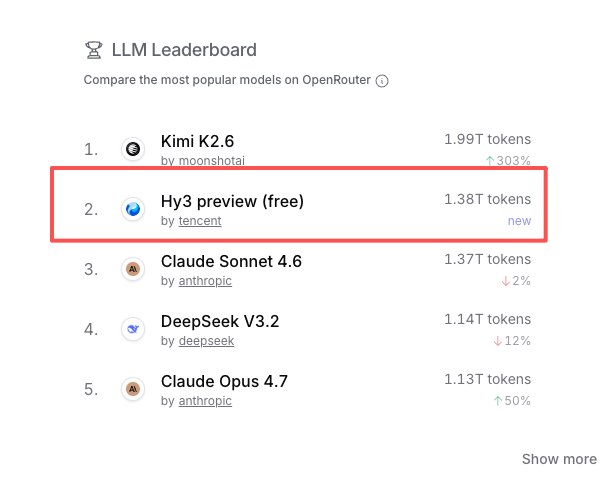Follow the anthropic link under Claude Opus 4.7
602x493 pixels.
[x=205, y=401]
